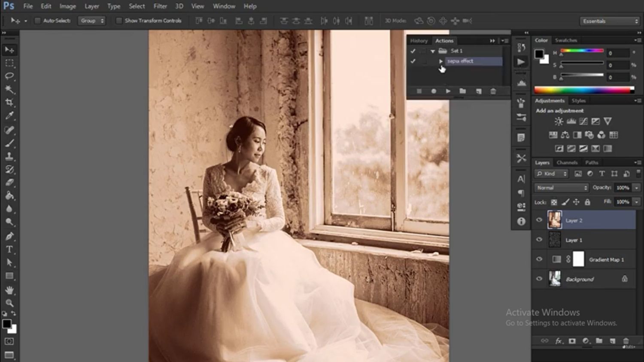
Task: Select the History Brush tool
Action: pos(9,169)
